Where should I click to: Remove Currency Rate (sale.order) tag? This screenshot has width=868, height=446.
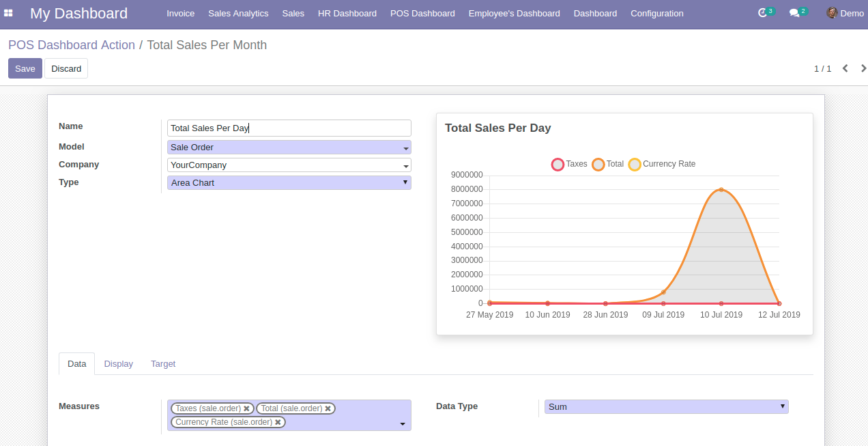click(278, 422)
